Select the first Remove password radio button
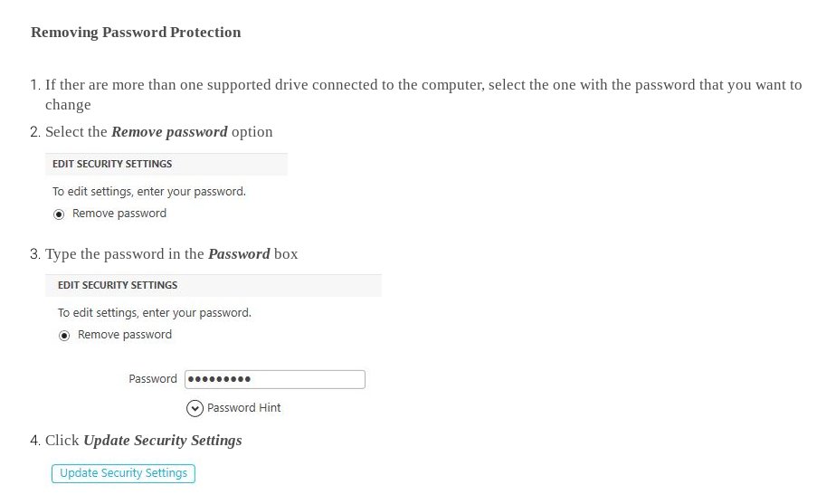 (59, 214)
